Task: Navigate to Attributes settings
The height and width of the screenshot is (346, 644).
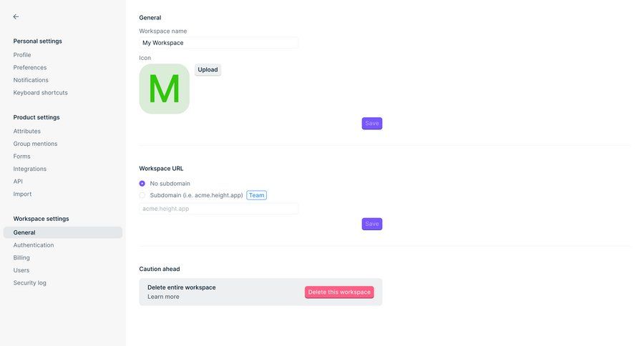Action: 27,132
